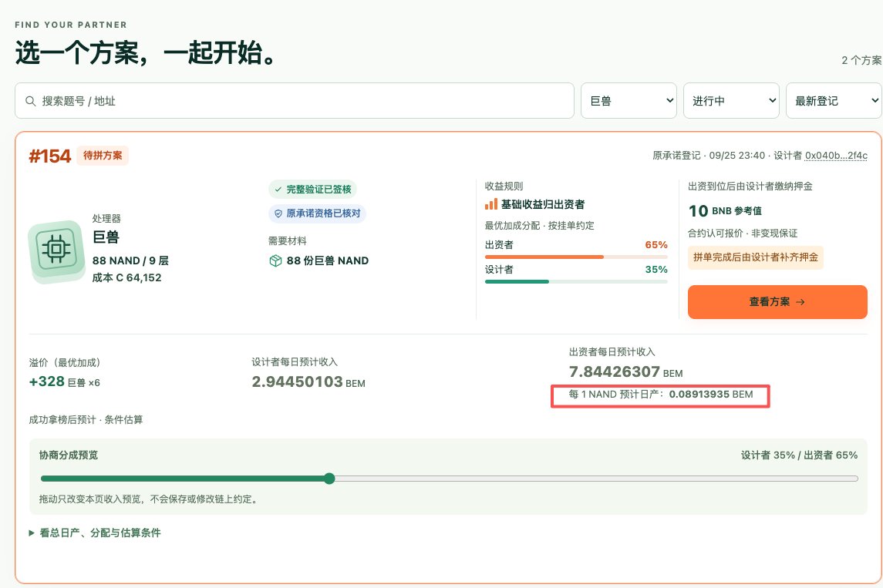The image size is (883, 588).
Task: Click the 成功拿榜后预计 · 条件估算 text
Action: tap(86, 420)
